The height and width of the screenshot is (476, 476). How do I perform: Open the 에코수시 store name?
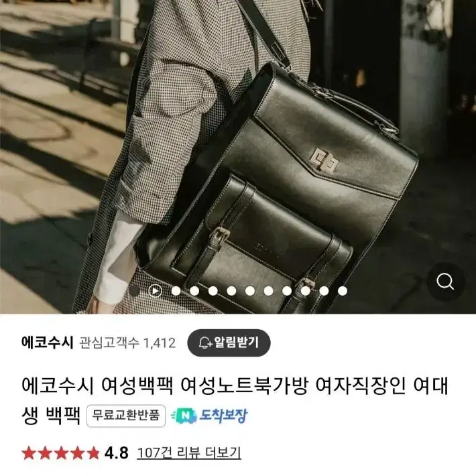48,343
